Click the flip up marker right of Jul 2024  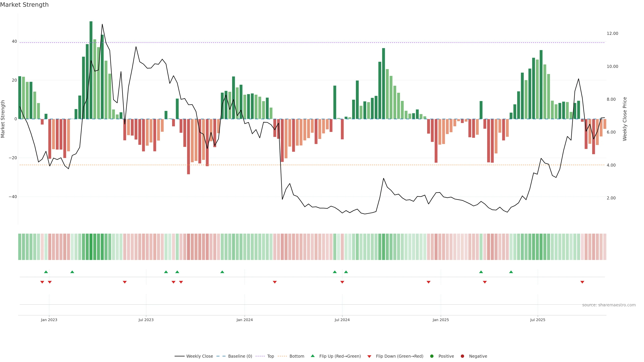[x=346, y=272]
